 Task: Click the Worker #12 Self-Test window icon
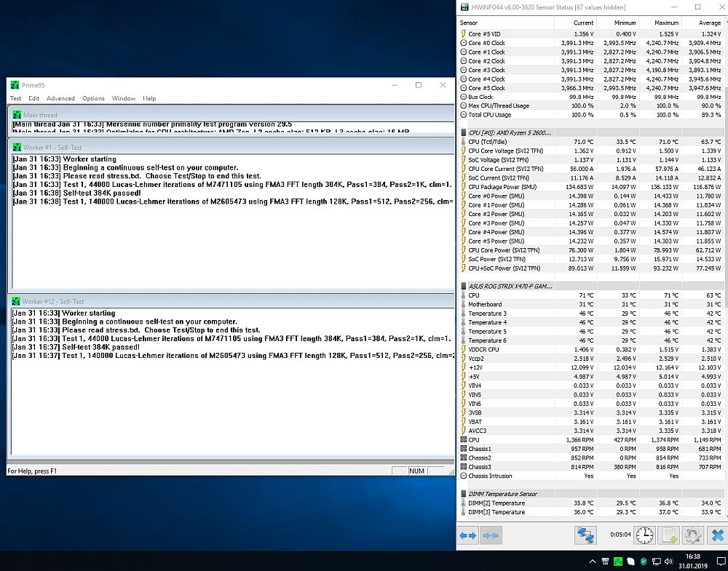point(16,302)
